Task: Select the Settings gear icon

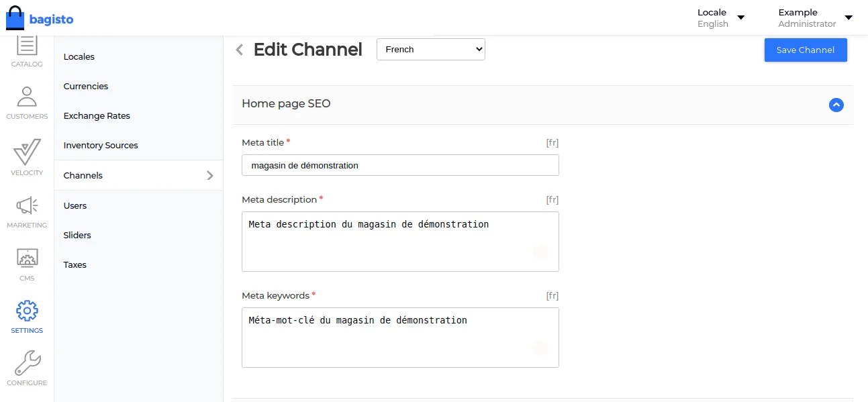Action: [x=27, y=311]
